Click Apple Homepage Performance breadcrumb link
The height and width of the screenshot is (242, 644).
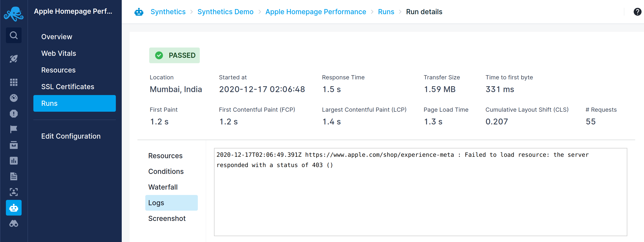(316, 12)
